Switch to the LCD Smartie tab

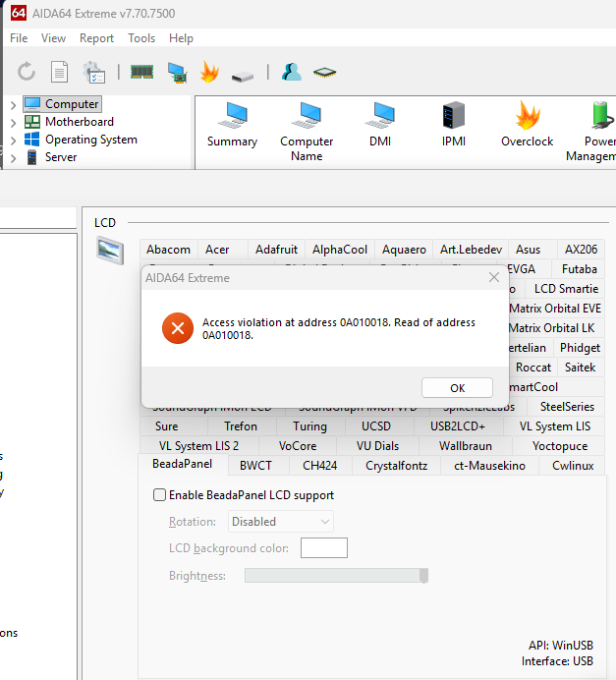pos(566,288)
